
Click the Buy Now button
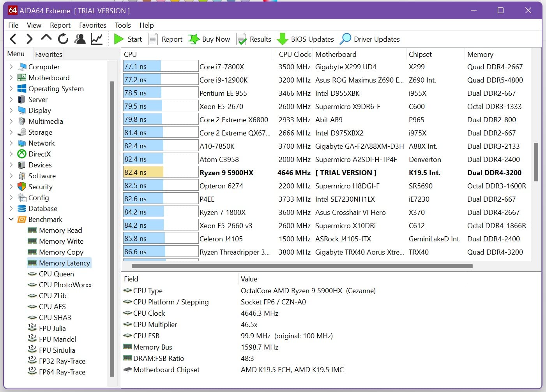click(209, 39)
